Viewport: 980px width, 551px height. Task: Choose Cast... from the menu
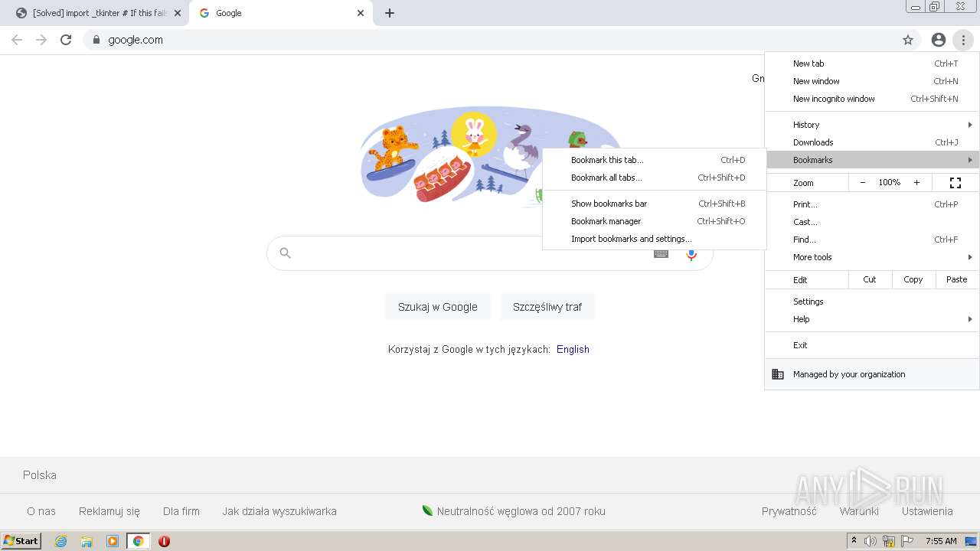(872, 222)
